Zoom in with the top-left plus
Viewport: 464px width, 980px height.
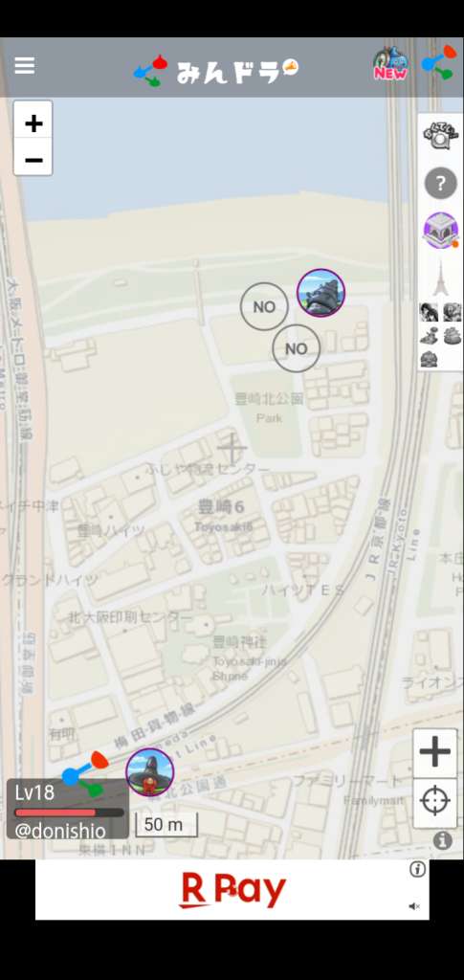click(x=33, y=123)
